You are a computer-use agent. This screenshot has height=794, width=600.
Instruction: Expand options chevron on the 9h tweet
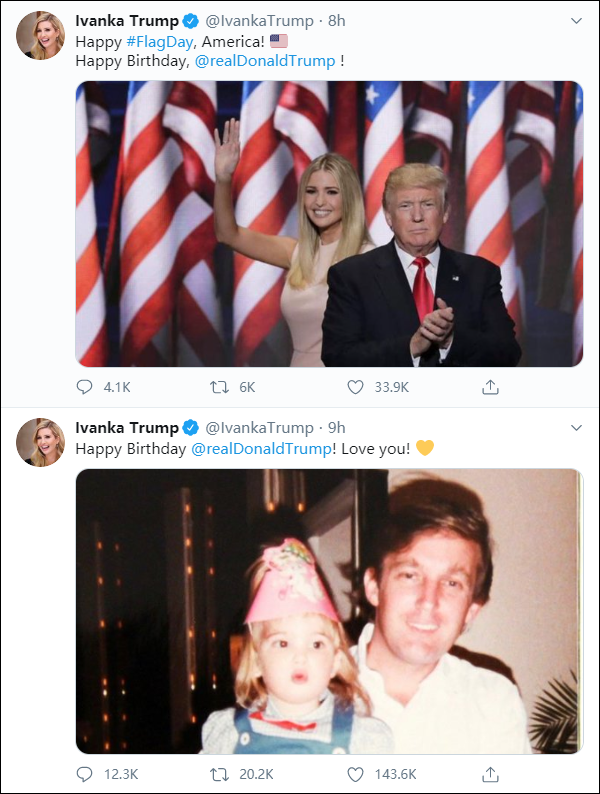coord(575,428)
